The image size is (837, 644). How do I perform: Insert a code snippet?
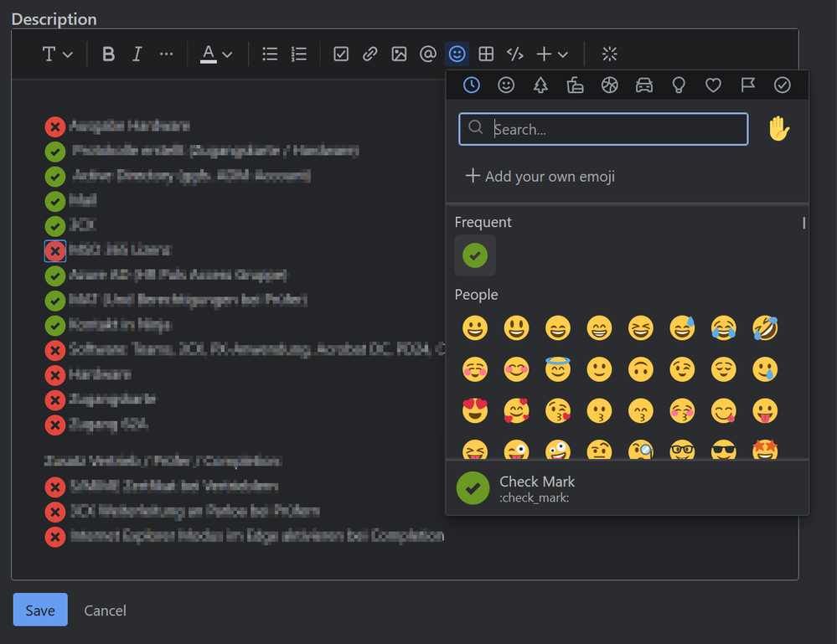tap(515, 54)
